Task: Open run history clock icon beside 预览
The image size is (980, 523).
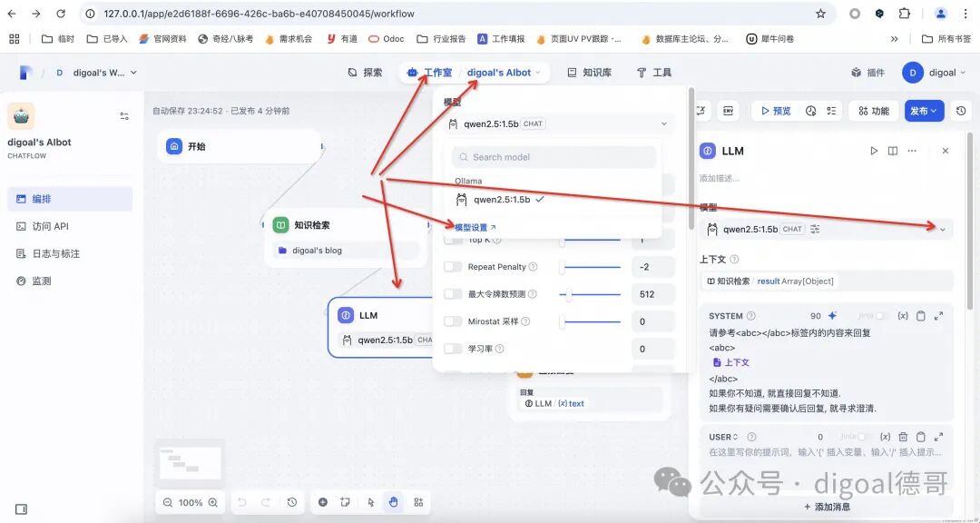Action: [x=810, y=111]
